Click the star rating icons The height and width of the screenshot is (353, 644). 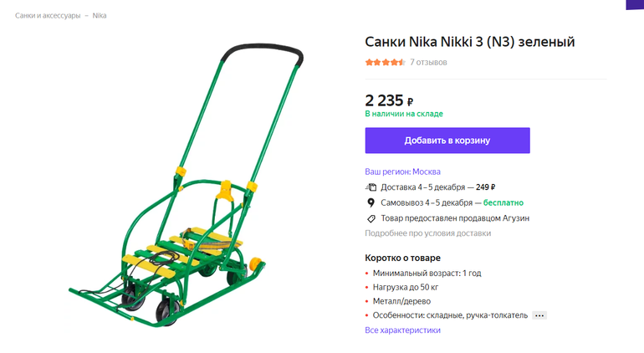click(x=386, y=63)
